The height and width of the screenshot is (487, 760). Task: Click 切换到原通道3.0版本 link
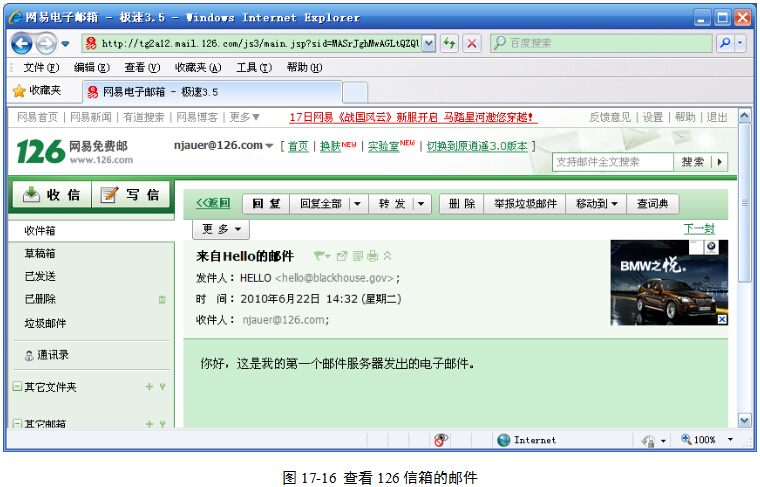[x=477, y=146]
